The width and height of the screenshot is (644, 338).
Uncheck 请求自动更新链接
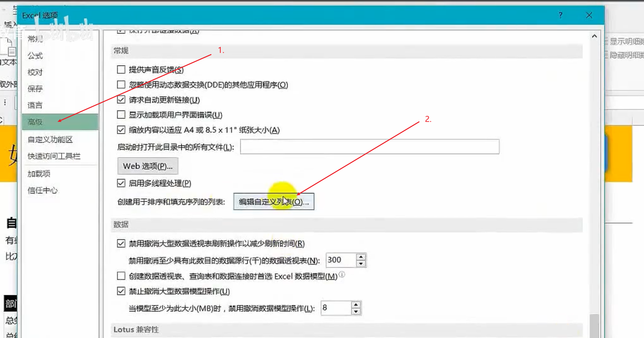[121, 100]
